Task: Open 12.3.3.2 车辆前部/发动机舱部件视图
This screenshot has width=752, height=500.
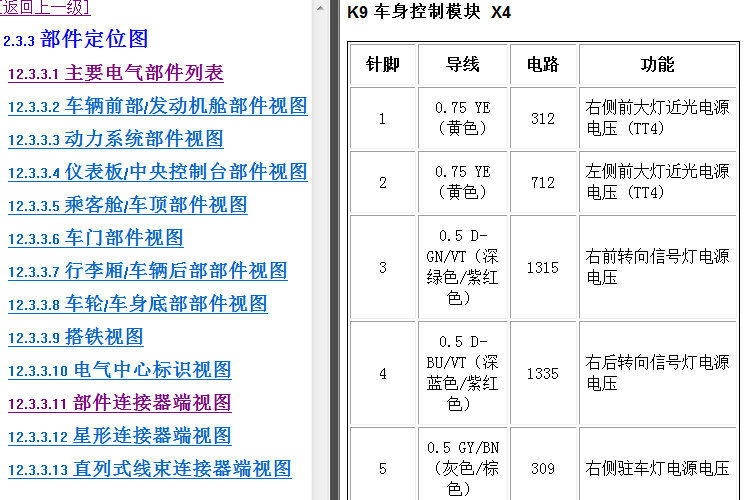Action: coord(158,106)
